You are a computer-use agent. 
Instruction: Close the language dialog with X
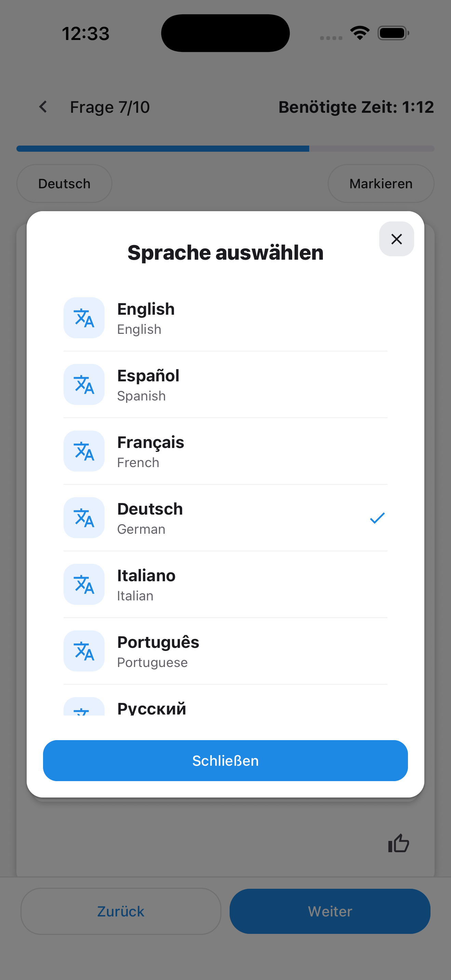pos(396,239)
